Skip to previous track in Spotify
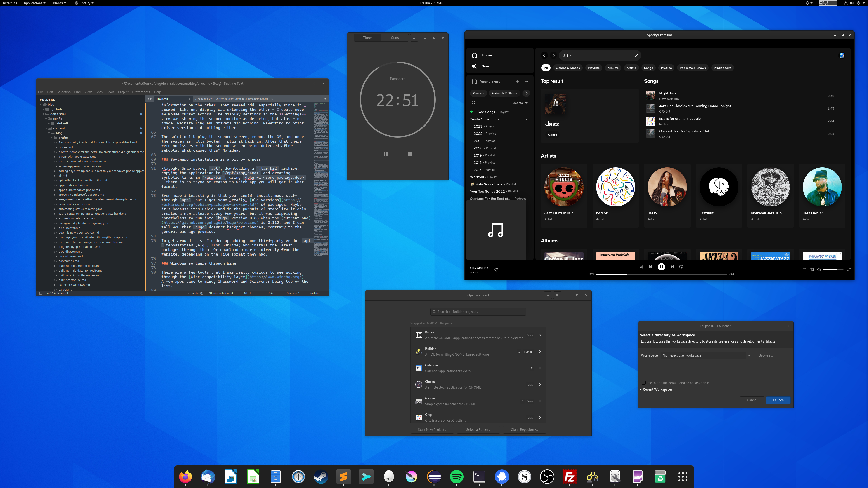Image resolution: width=868 pixels, height=488 pixels. point(650,267)
